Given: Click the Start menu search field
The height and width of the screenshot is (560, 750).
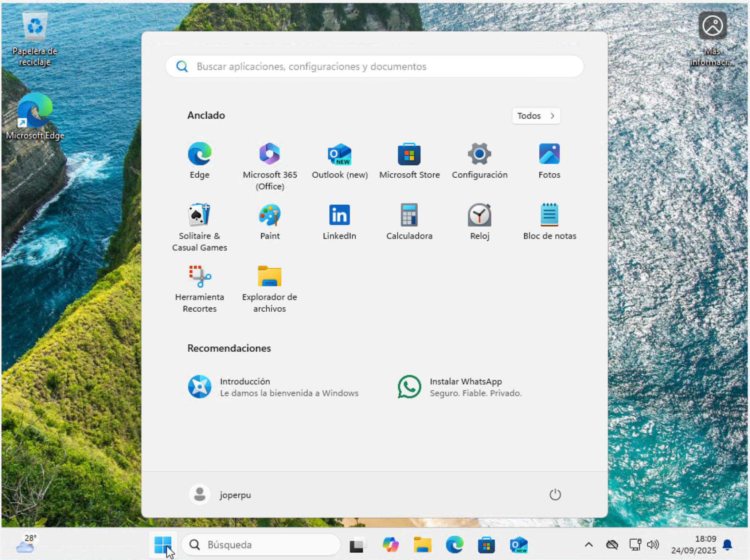Looking at the screenshot, I should tap(375, 66).
